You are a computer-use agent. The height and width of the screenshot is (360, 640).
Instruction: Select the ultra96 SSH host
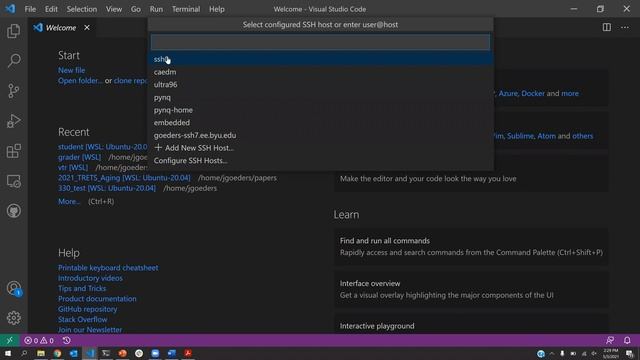[320, 84]
